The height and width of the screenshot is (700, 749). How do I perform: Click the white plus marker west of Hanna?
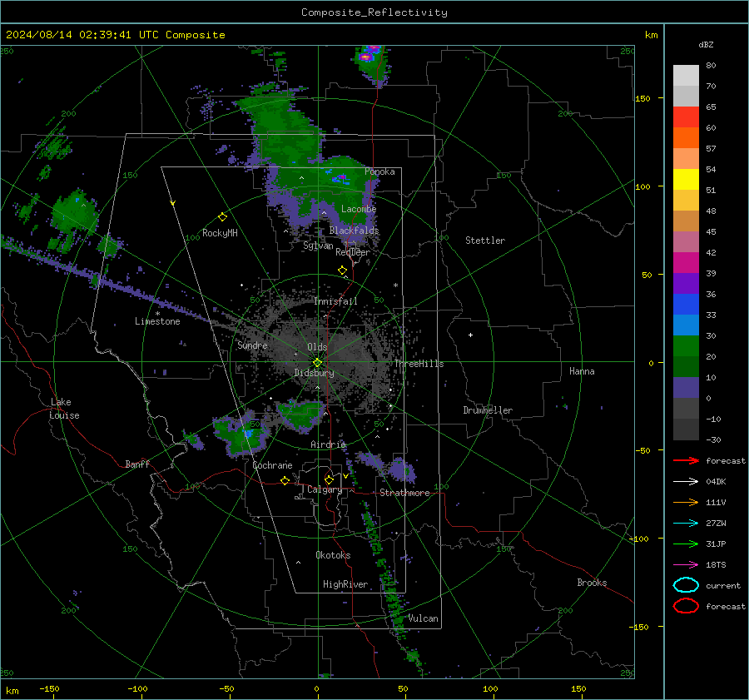(x=470, y=335)
